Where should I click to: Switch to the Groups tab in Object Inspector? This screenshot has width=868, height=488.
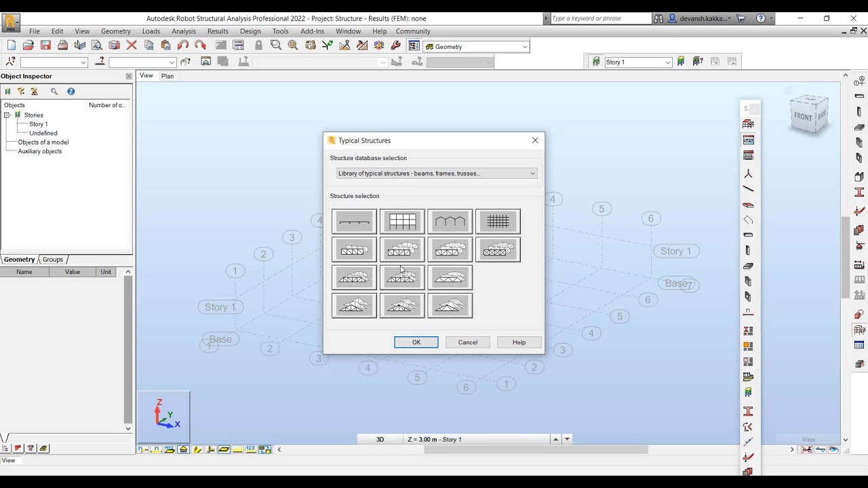coord(52,260)
